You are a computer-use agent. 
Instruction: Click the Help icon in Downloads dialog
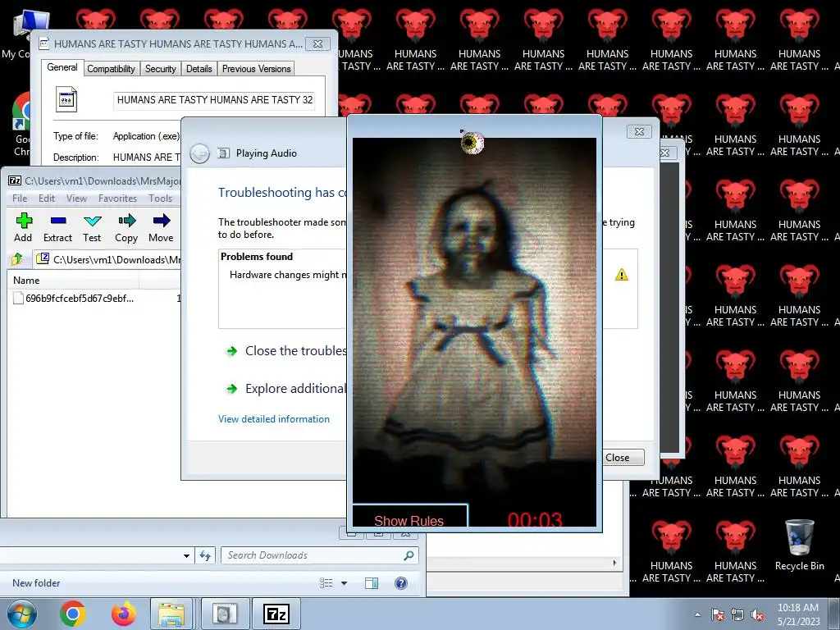click(x=400, y=583)
